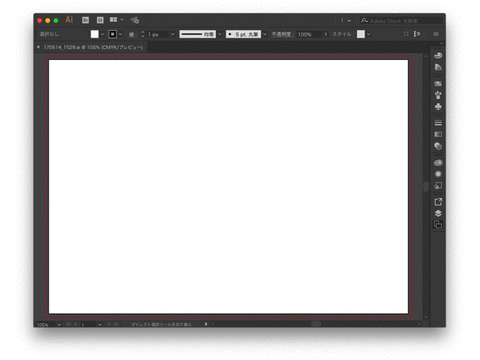The image size is (480, 360).
Task: Click the 105% zoom level field
Action: pyautogui.click(x=46, y=324)
